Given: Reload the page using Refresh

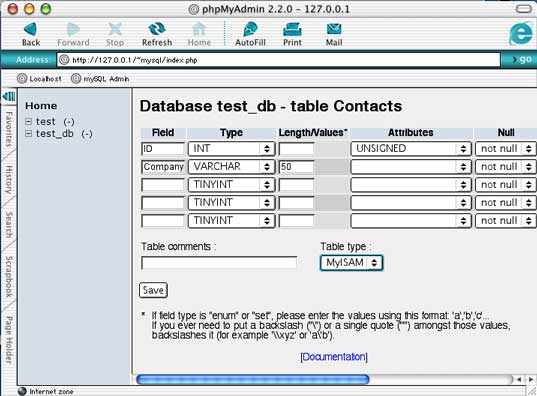Looking at the screenshot, I should pos(157,34).
